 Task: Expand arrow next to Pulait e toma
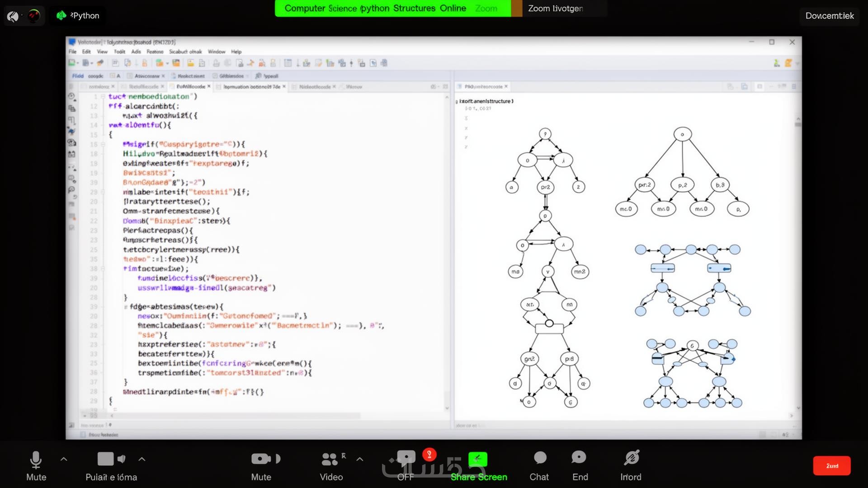tap(142, 459)
